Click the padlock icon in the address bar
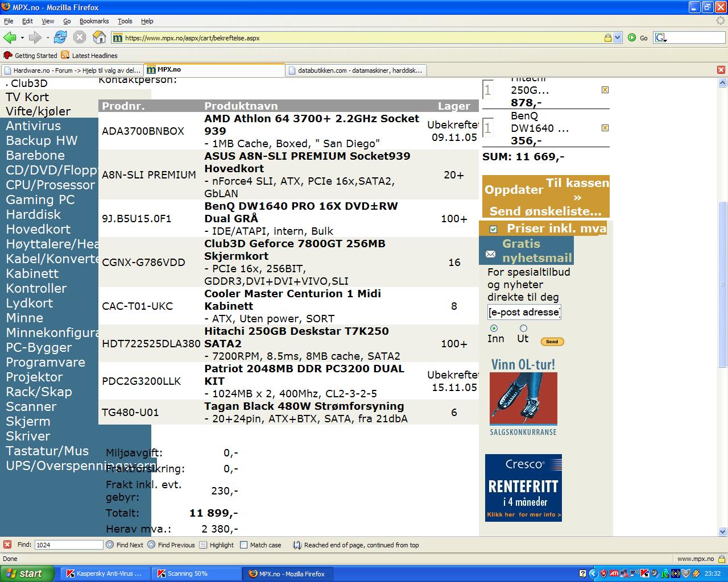This screenshot has height=582, width=728. coord(608,38)
